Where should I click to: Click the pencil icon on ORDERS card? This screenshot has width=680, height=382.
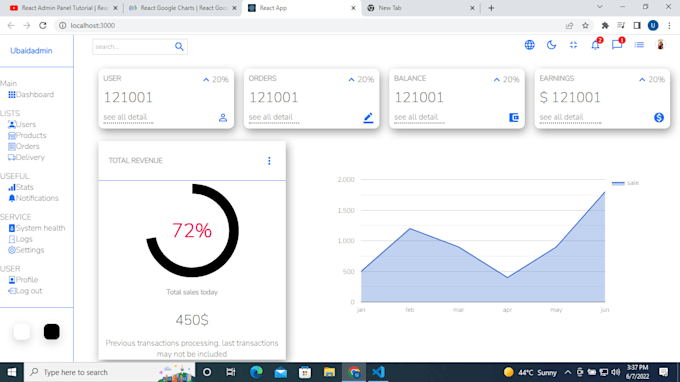[368, 118]
